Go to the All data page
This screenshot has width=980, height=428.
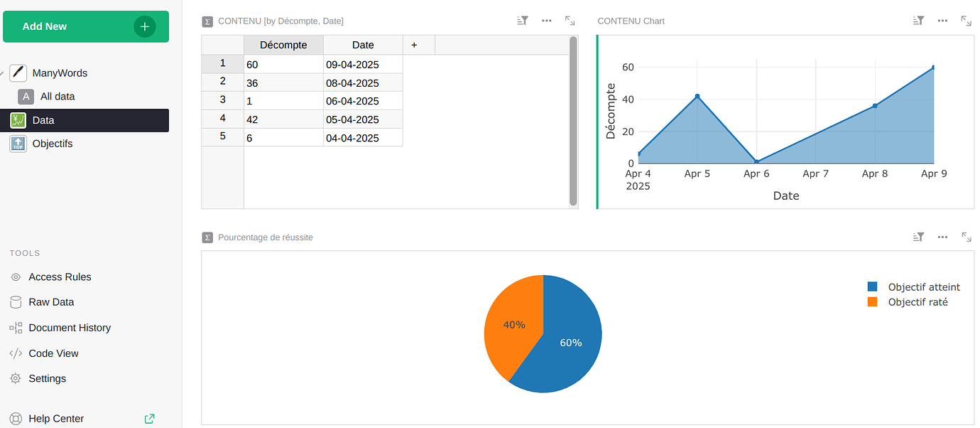57,97
